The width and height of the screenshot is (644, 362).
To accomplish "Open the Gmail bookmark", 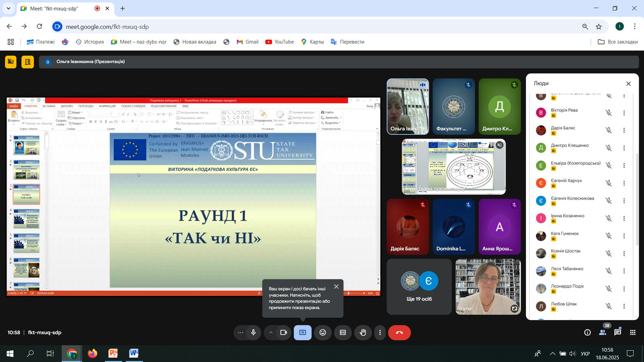I will [247, 42].
